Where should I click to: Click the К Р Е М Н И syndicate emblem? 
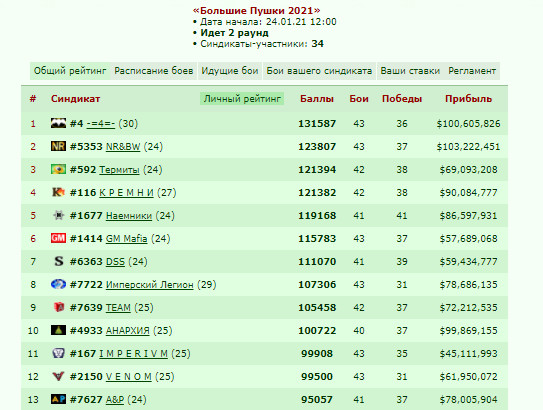pos(58,192)
